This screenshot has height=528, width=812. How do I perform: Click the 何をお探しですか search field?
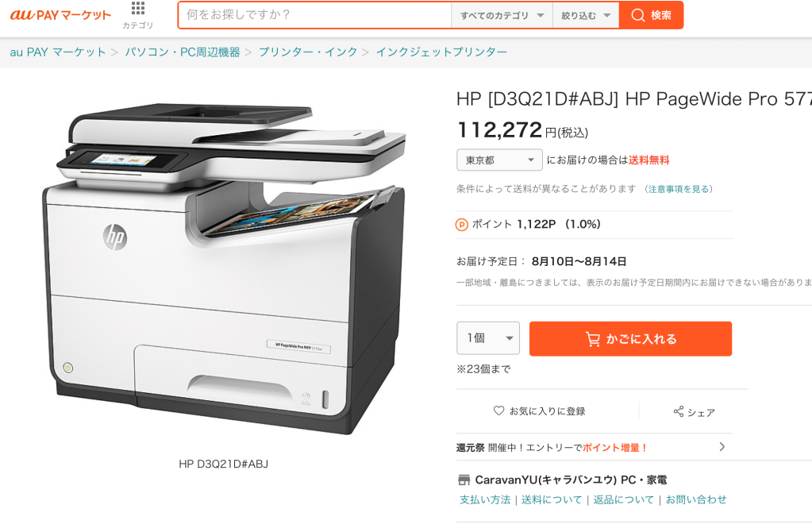click(x=315, y=15)
